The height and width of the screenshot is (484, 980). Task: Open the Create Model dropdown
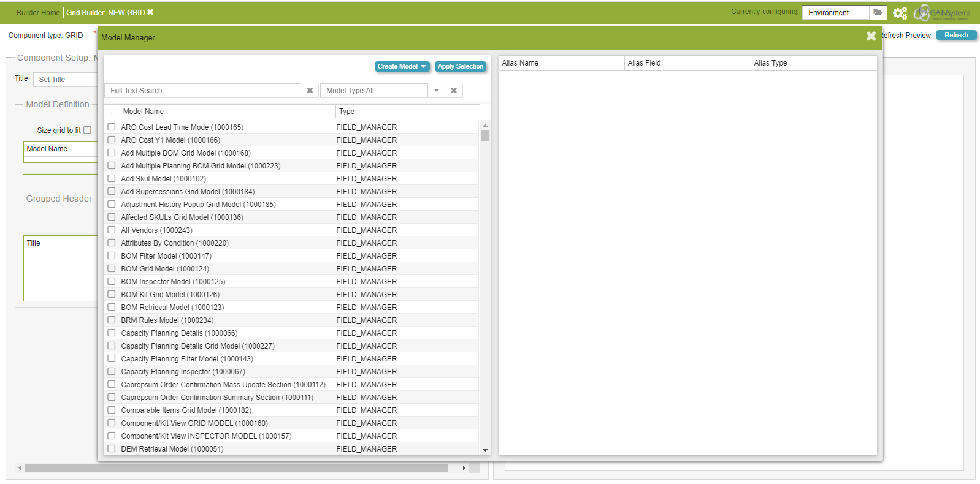[402, 66]
